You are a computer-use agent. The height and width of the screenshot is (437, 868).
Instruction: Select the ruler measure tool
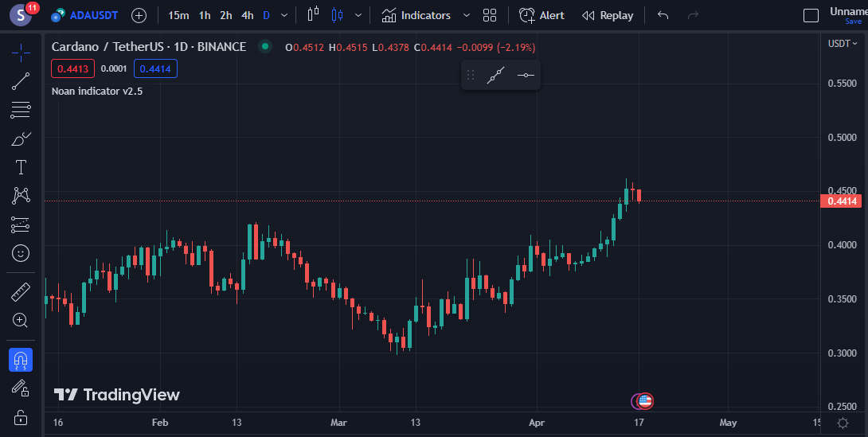21,291
